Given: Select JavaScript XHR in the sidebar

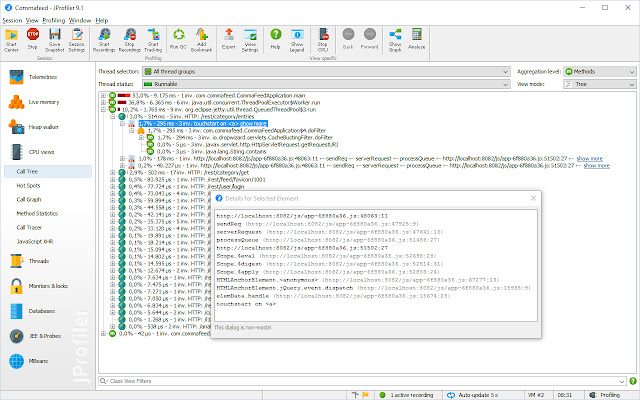Looking at the screenshot, I should pos(35,242).
